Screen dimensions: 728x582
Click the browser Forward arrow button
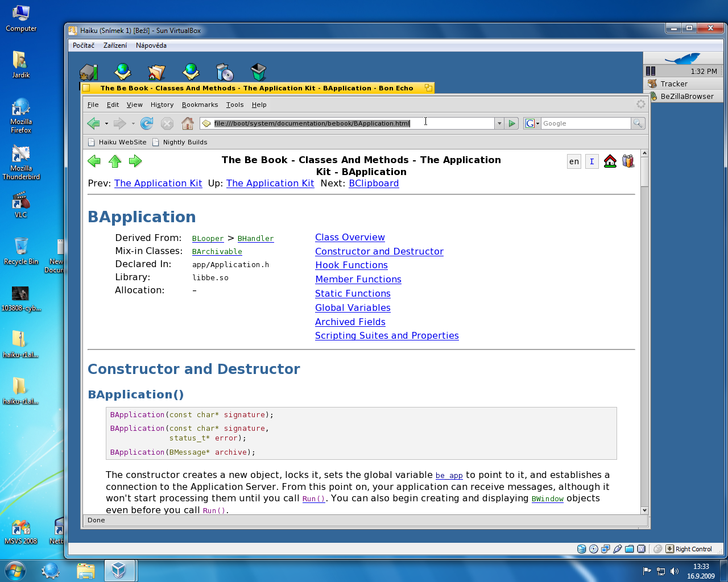119,123
